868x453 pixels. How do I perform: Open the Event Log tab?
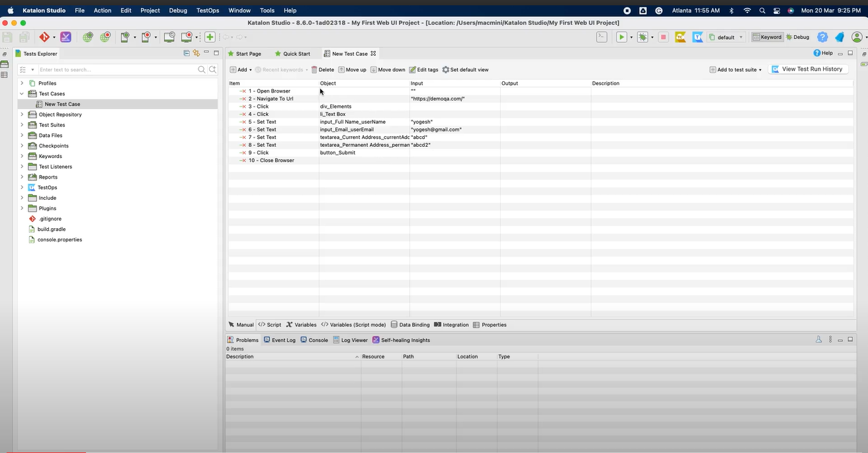coord(280,340)
